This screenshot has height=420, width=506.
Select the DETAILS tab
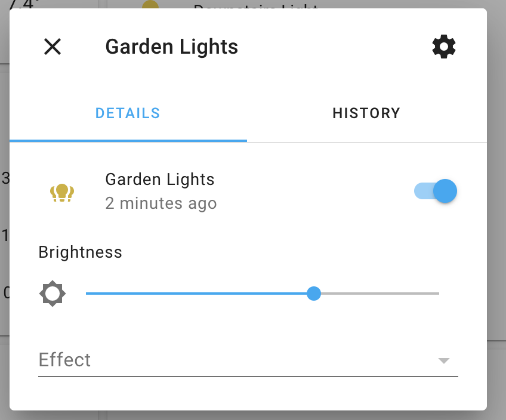click(127, 113)
